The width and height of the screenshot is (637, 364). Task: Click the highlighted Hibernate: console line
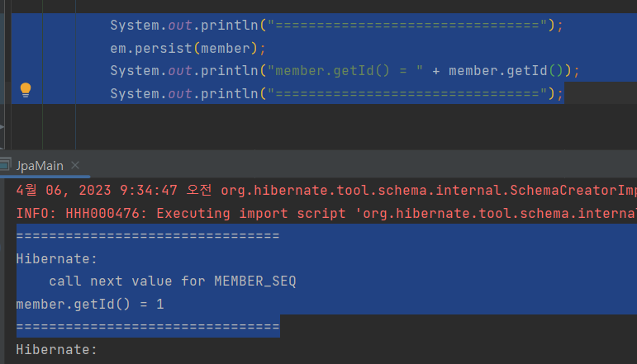(57, 258)
